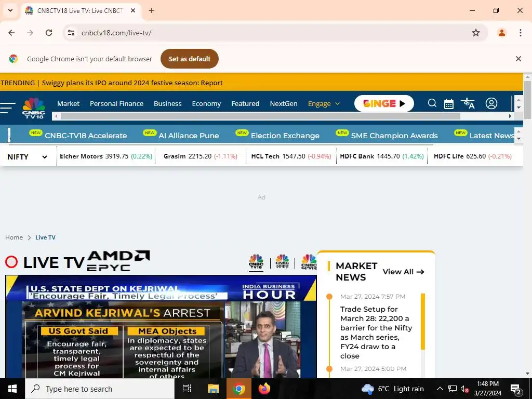Click the AMD EPYC sponsor logo
532x399 pixels.
[118, 261]
